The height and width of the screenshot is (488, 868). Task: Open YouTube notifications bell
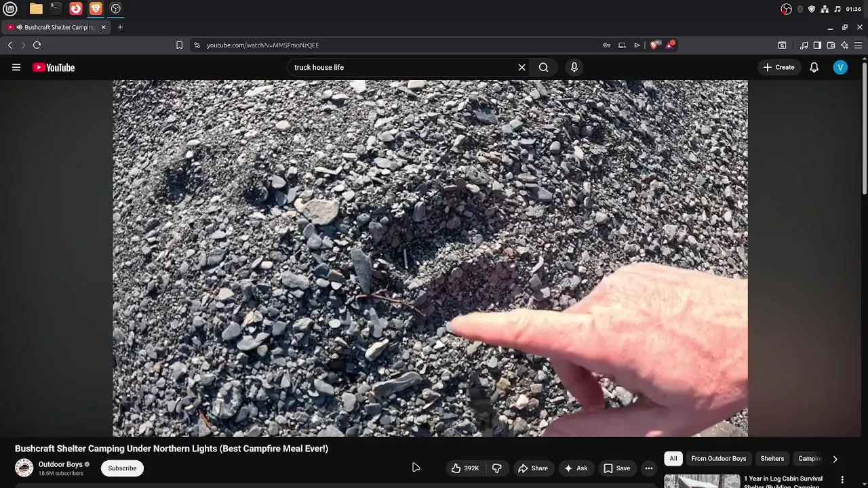pos(814,67)
